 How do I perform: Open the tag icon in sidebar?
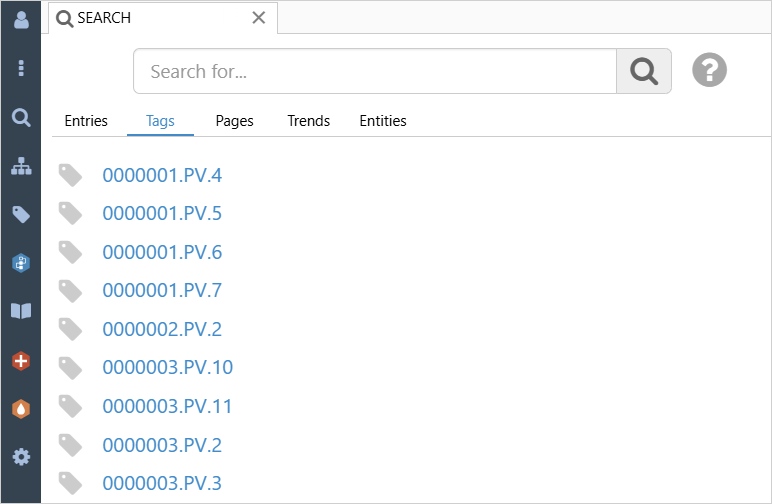21,214
